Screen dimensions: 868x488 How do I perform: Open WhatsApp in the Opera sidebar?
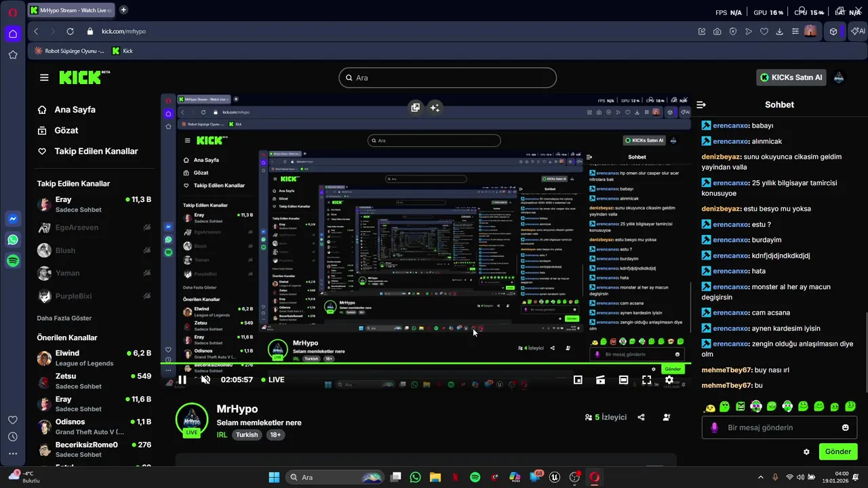pyautogui.click(x=13, y=240)
